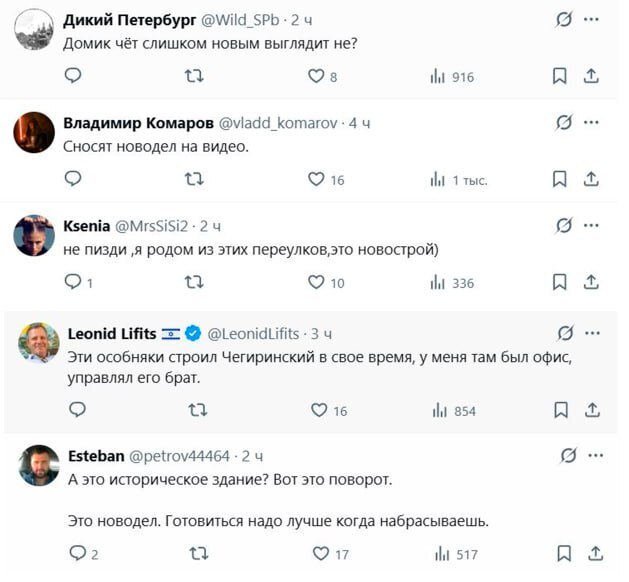Image resolution: width=629 pixels, height=582 pixels.
Task: Retweet Ksenia's reply
Action: (195, 283)
